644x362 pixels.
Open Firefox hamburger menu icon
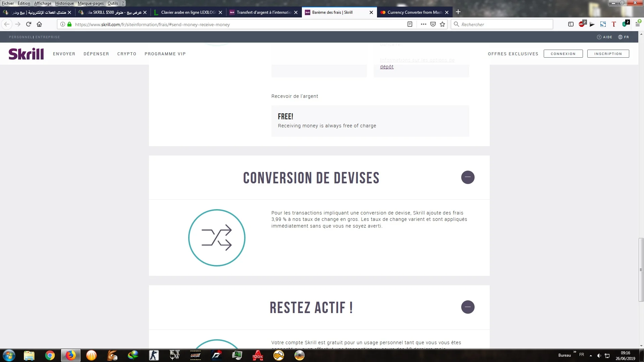pos(638,24)
